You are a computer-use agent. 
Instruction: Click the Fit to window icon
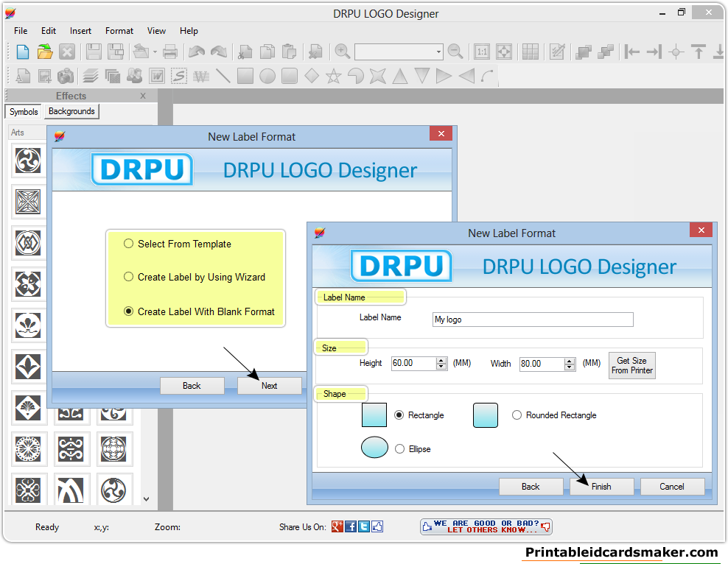click(x=504, y=52)
